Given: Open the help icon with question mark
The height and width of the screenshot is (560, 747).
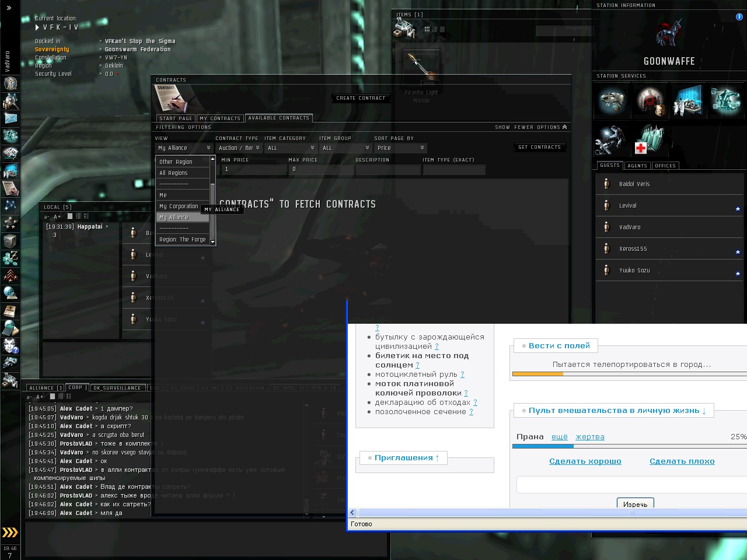Looking at the screenshot, I should click(x=10, y=345).
